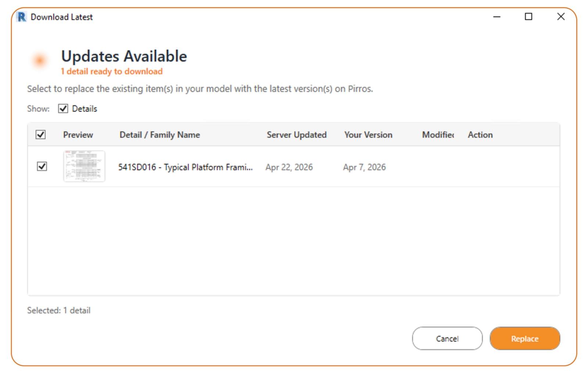This screenshot has width=588, height=373.
Task: Click the Apr 7, 2026 version cell
Action: (365, 167)
